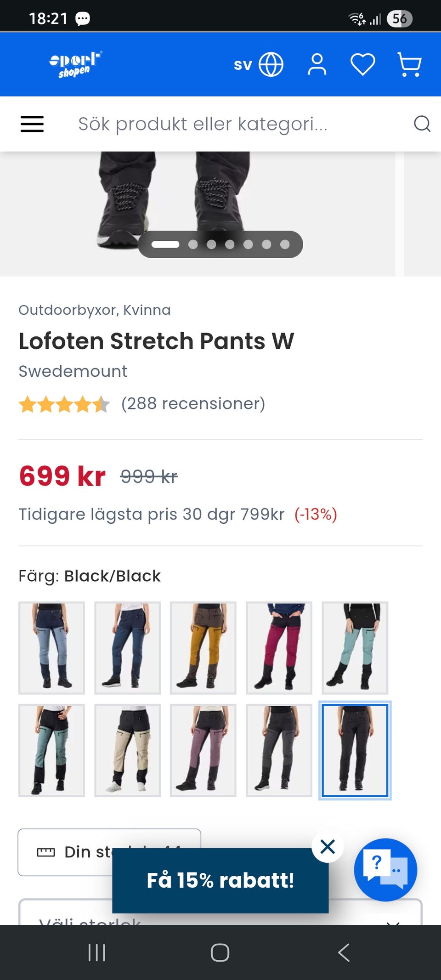Select the mustard yellow pants color

pos(203,647)
